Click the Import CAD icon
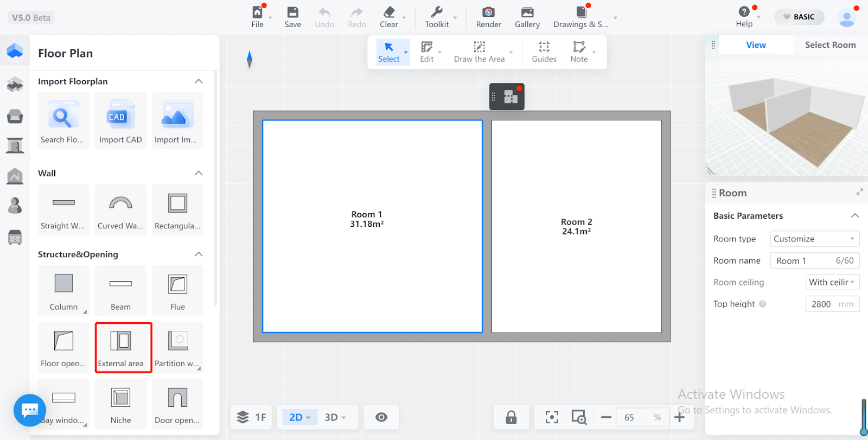The height and width of the screenshot is (440, 868). [x=120, y=120]
